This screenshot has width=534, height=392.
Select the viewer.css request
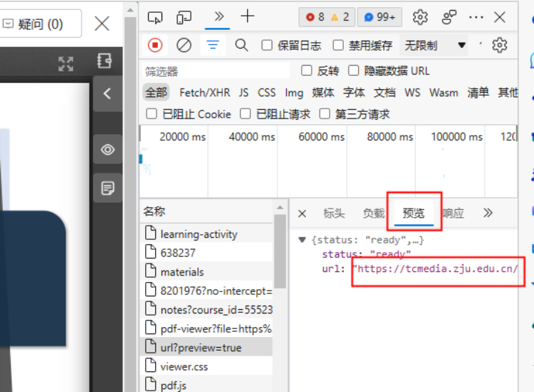pyautogui.click(x=206, y=366)
